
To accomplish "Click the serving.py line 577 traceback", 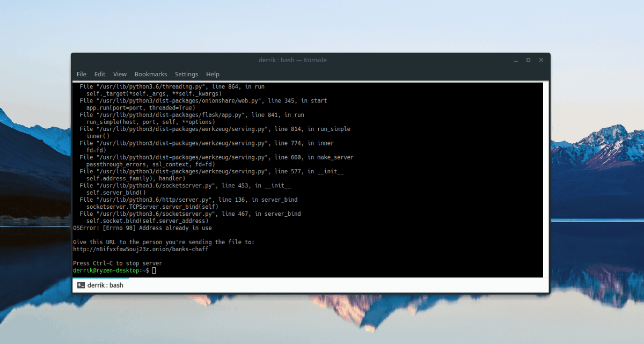I will point(211,171).
